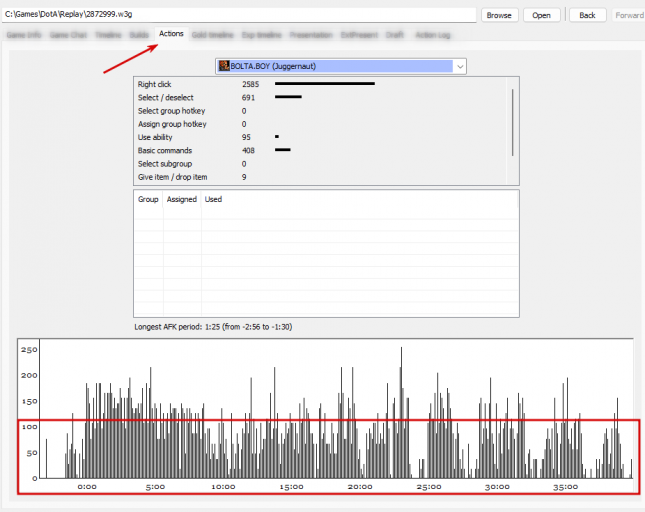Select the Right click row
Image resolution: width=645 pixels, height=512 pixels.
[320, 84]
